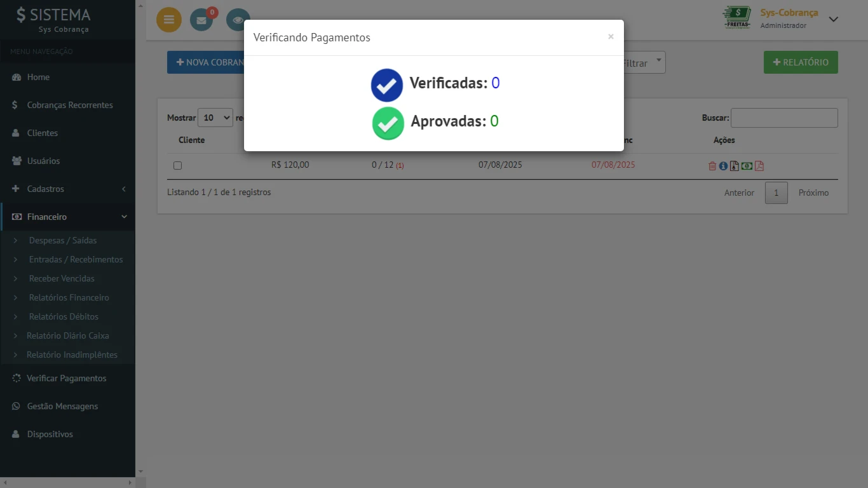This screenshot has width=868, height=488.
Task: Click the Buscar search input field
Action: (x=784, y=118)
